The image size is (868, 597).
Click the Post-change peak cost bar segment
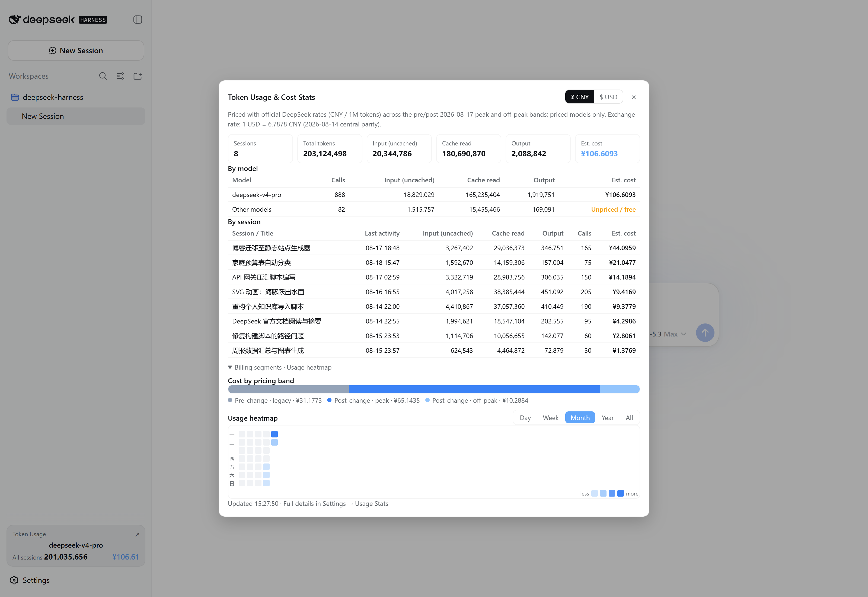[474, 389]
